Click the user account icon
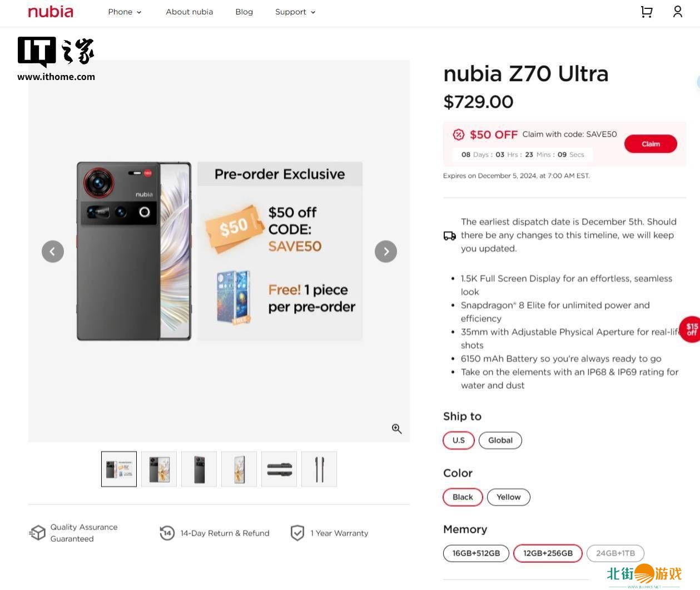700x590 pixels. tap(677, 12)
